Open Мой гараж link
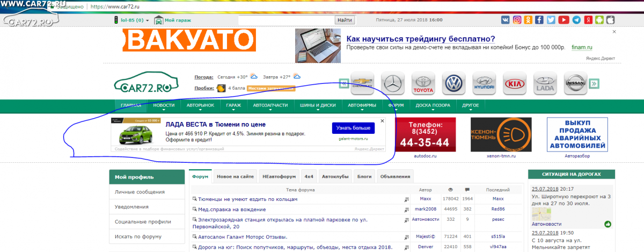The height and width of the screenshot is (252, 644). click(178, 20)
